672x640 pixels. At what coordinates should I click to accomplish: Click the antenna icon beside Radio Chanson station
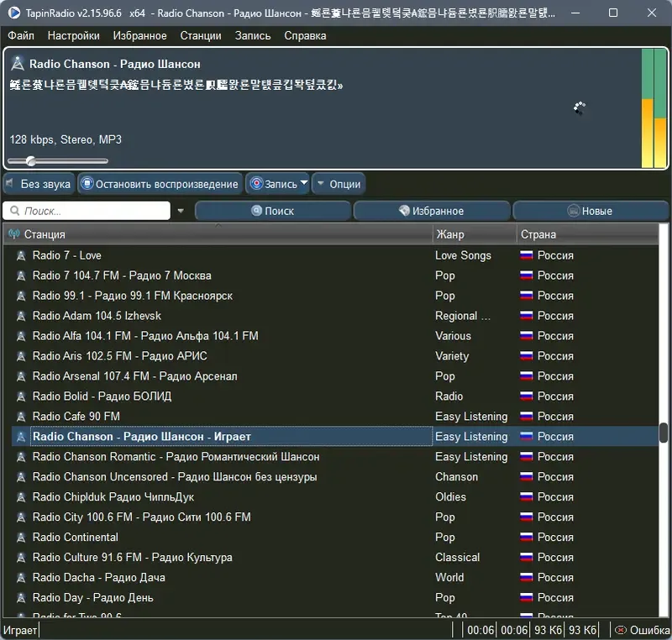click(20, 436)
